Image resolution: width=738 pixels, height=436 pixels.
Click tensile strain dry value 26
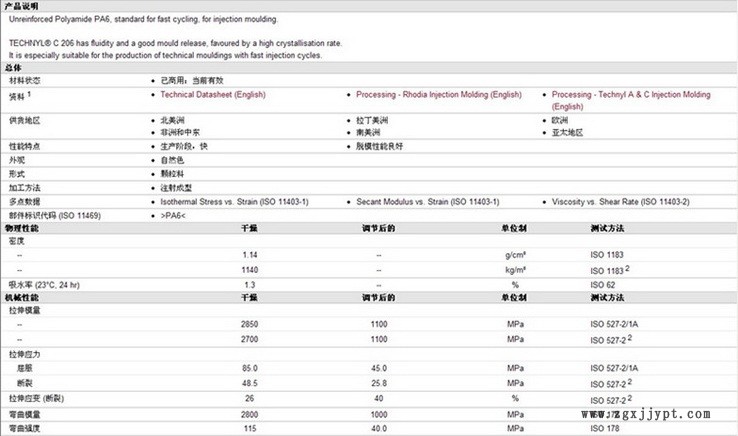coord(249,398)
